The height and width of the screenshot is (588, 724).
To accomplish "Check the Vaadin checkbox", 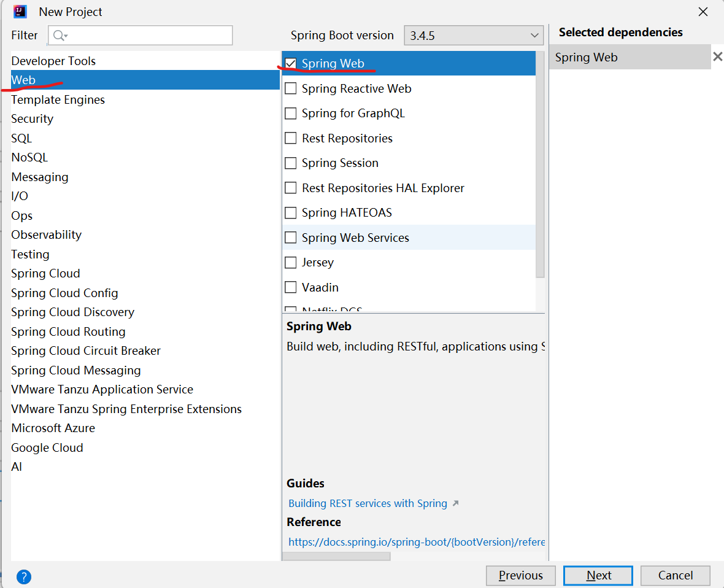I will point(290,287).
